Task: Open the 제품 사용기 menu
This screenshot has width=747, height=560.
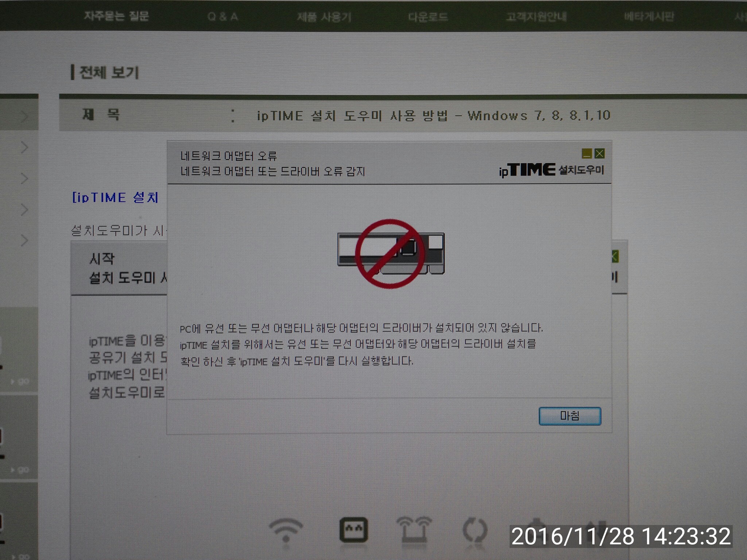Action: (x=324, y=17)
